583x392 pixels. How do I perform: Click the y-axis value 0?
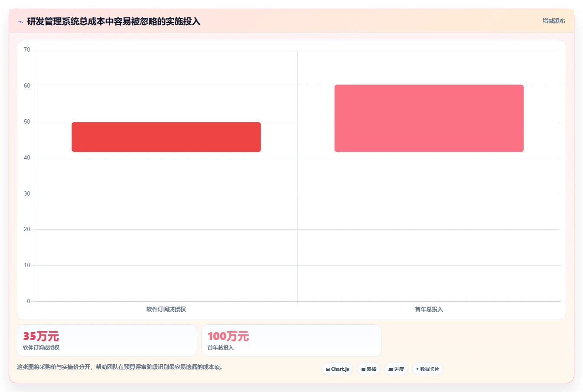click(x=29, y=301)
